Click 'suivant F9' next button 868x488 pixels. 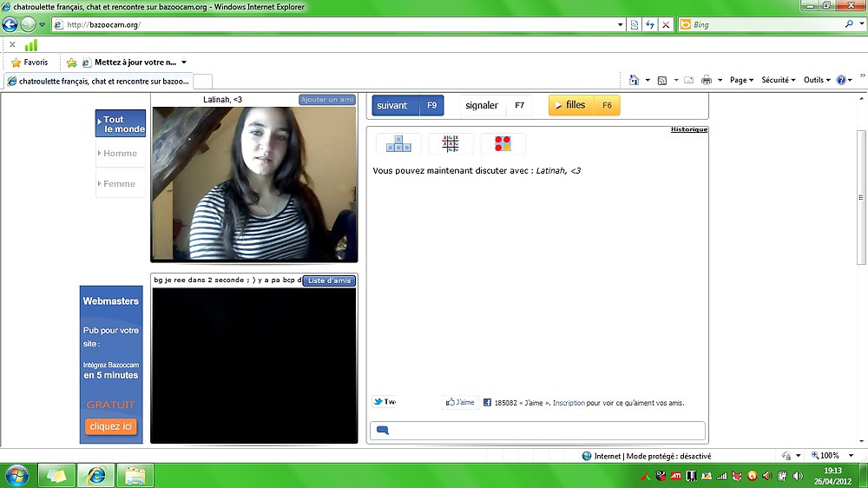(407, 105)
